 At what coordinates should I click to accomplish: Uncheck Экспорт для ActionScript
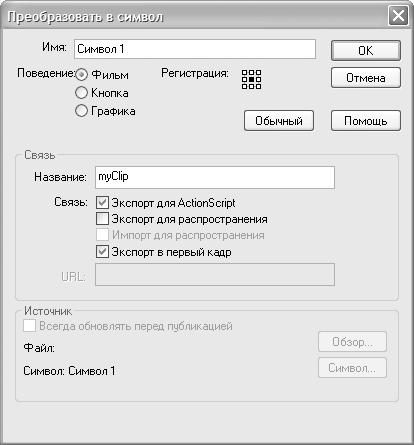pos(102,202)
